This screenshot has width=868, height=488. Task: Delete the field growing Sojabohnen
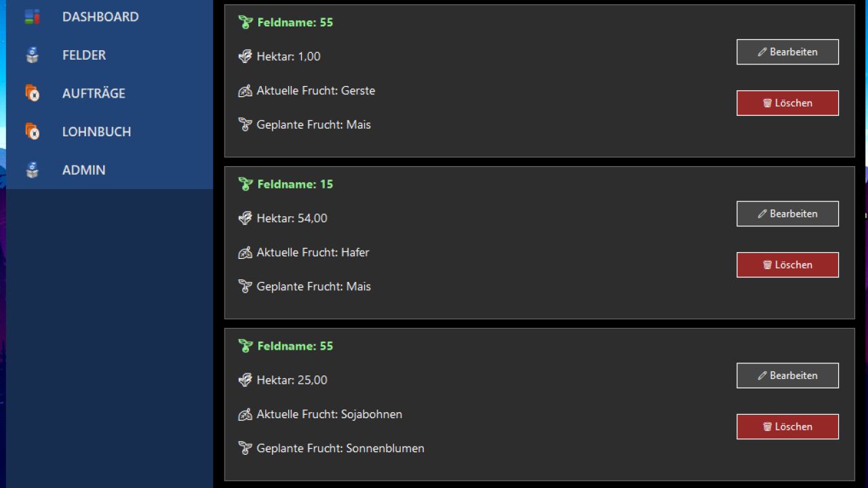[787, 427]
